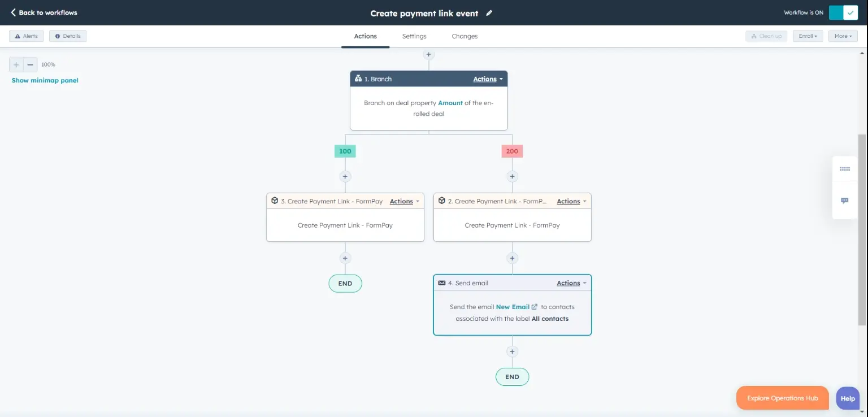Click the Show minimap panel link
The width and height of the screenshot is (868, 417).
tap(44, 80)
